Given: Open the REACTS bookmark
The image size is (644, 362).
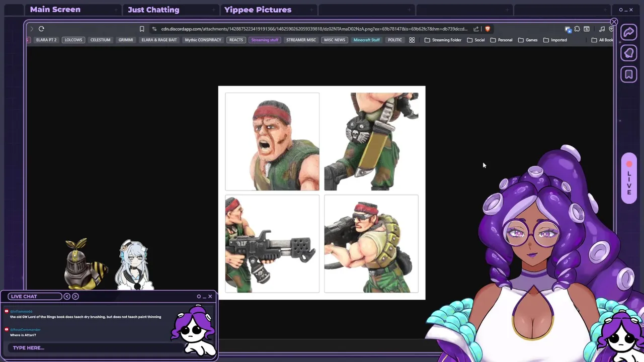Looking at the screenshot, I should (236, 40).
